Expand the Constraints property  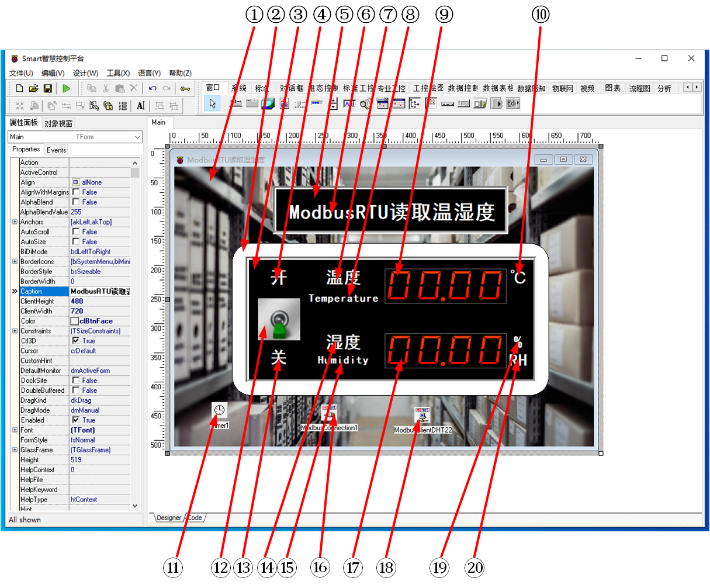click(x=15, y=331)
